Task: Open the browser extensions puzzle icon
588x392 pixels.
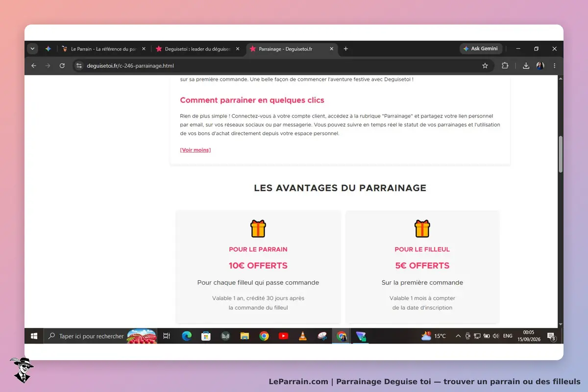Action: 505,66
